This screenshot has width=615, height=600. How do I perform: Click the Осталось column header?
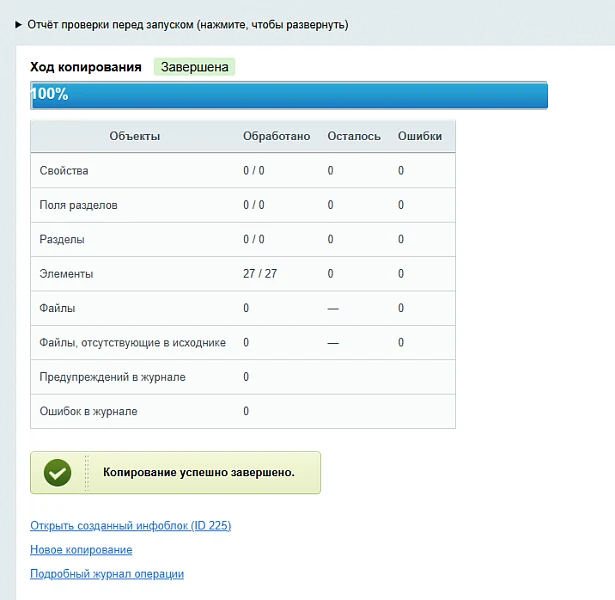[354, 136]
